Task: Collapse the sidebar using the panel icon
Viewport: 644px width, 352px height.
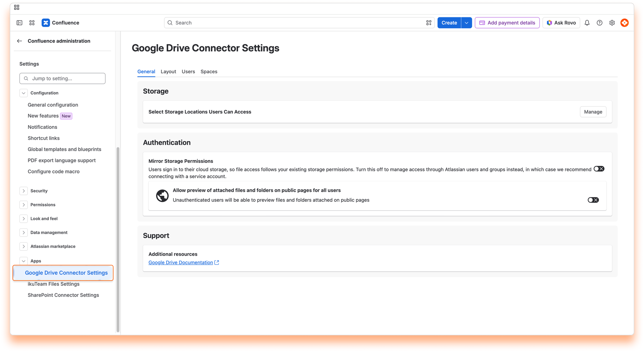Action: 19,23
